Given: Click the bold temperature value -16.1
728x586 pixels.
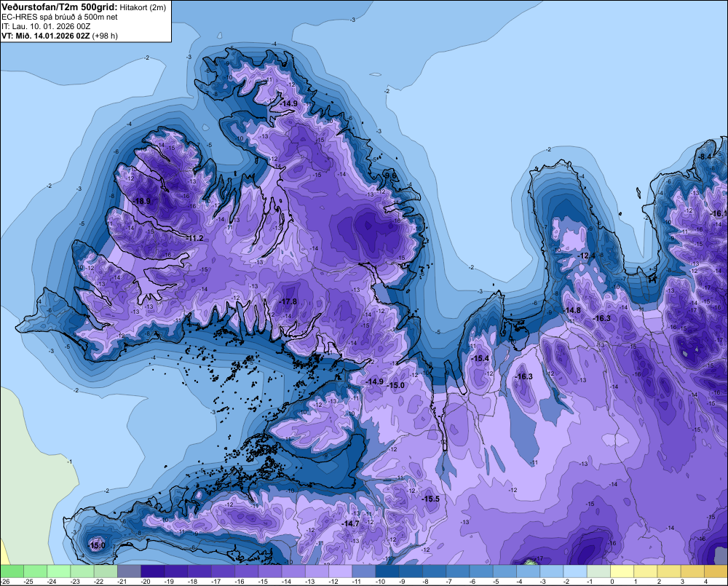Looking at the screenshot, I should (720, 213).
